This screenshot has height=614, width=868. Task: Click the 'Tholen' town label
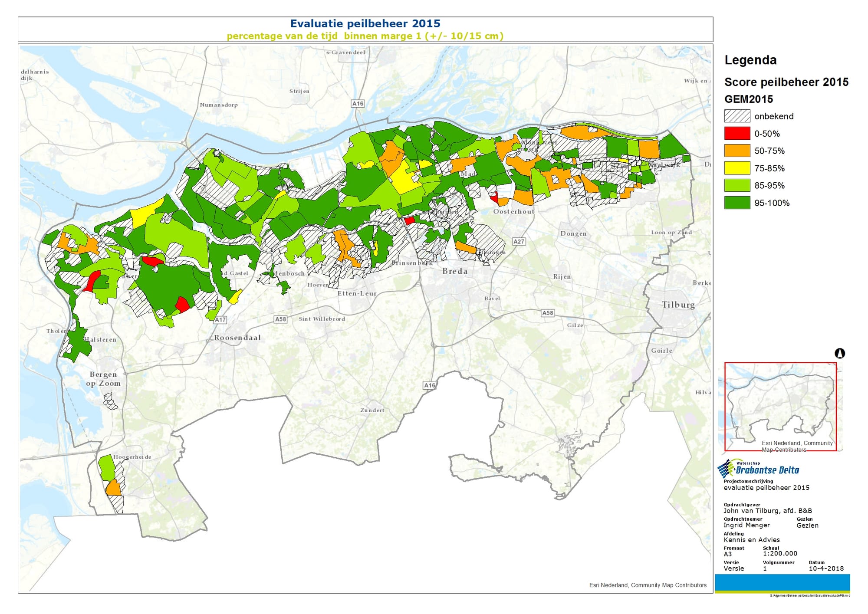click(x=57, y=331)
